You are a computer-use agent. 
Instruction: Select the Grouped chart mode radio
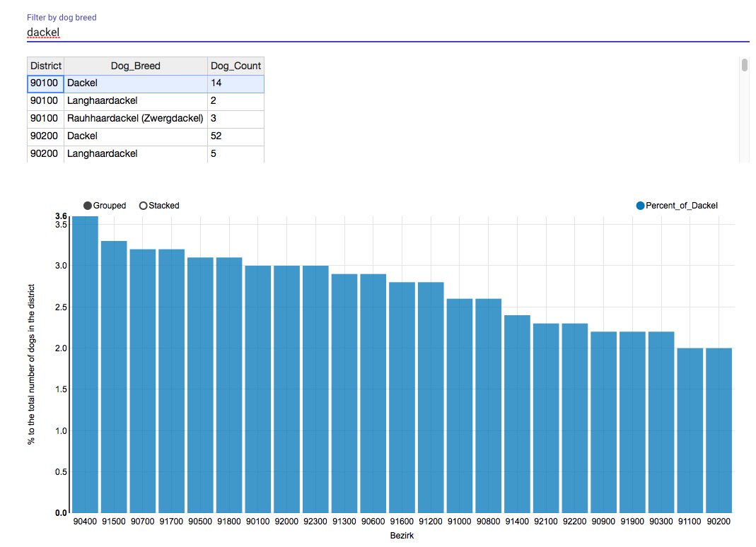(x=88, y=206)
